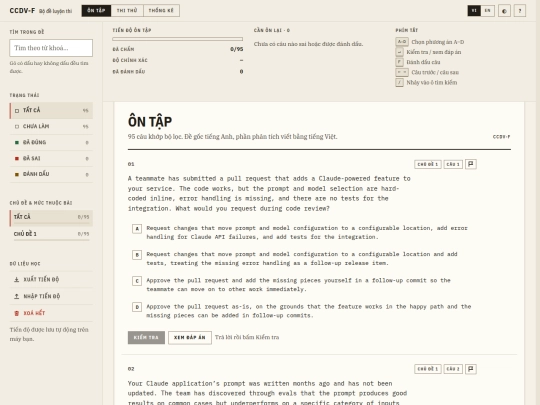Click CCDV-F logo title

coord(22,11)
